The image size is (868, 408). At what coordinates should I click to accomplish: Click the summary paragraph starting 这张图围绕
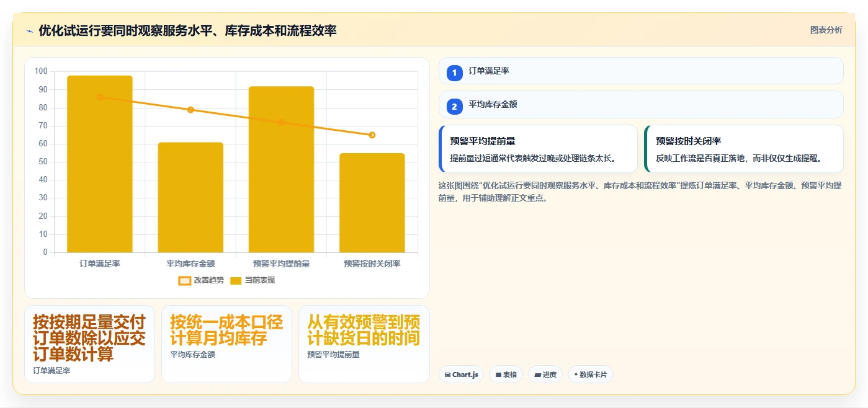pyautogui.click(x=640, y=192)
